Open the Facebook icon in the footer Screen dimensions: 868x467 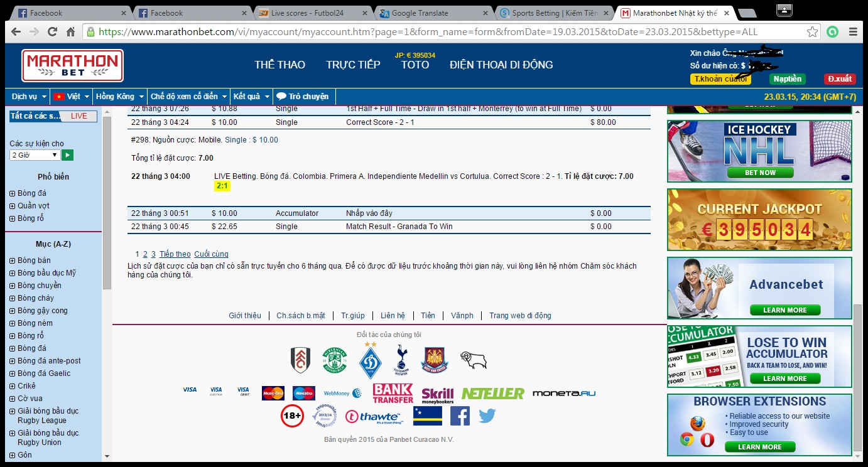(460, 416)
